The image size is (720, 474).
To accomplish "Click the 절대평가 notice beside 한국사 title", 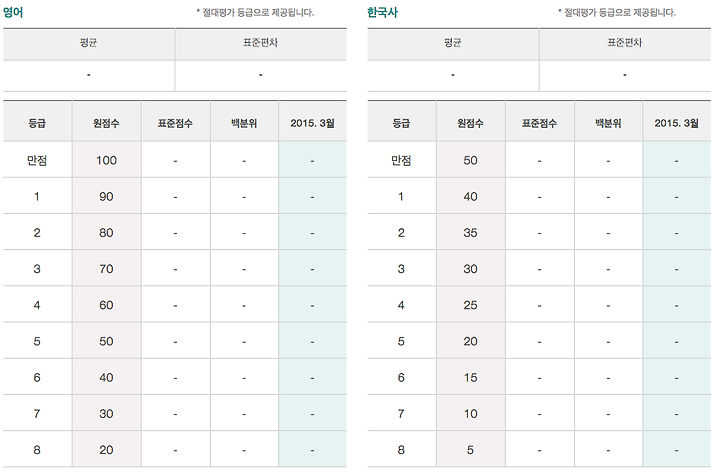I will [617, 12].
